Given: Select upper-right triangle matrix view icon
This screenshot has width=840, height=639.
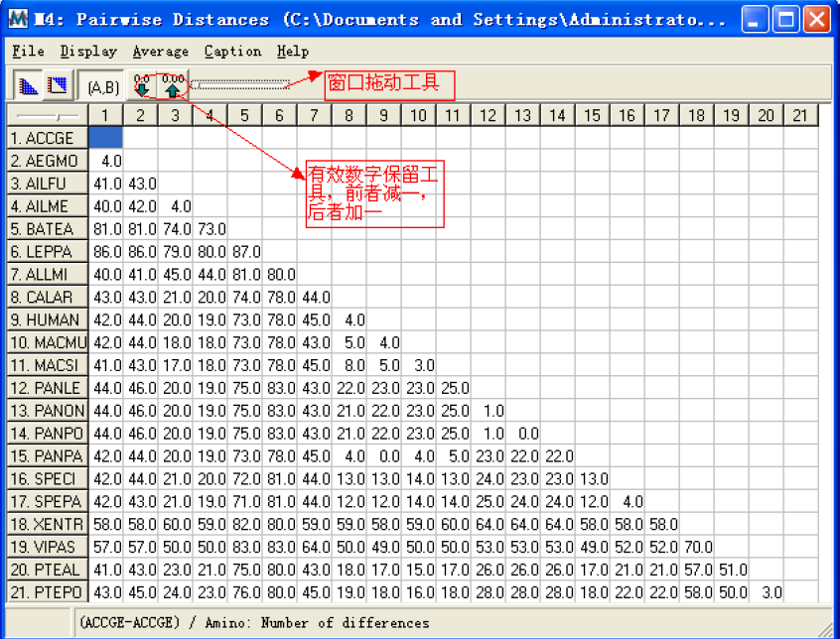Looking at the screenshot, I should point(58,85).
